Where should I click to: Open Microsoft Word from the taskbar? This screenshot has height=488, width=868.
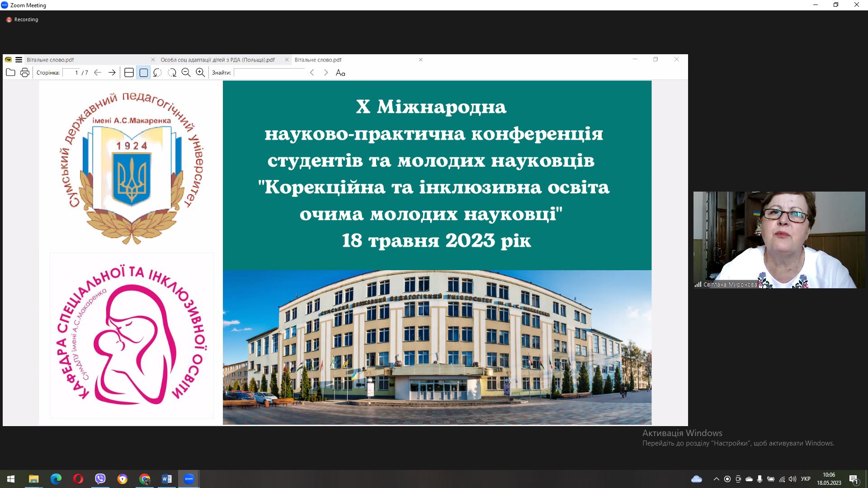click(x=167, y=479)
